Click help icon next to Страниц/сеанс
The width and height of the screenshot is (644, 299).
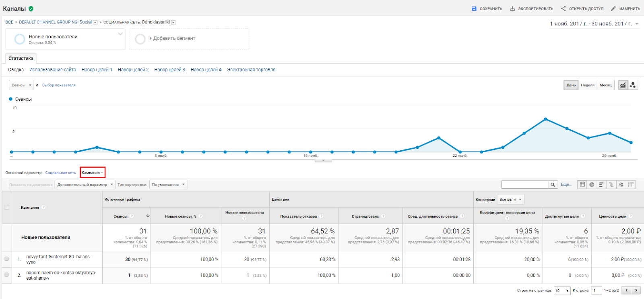click(383, 216)
